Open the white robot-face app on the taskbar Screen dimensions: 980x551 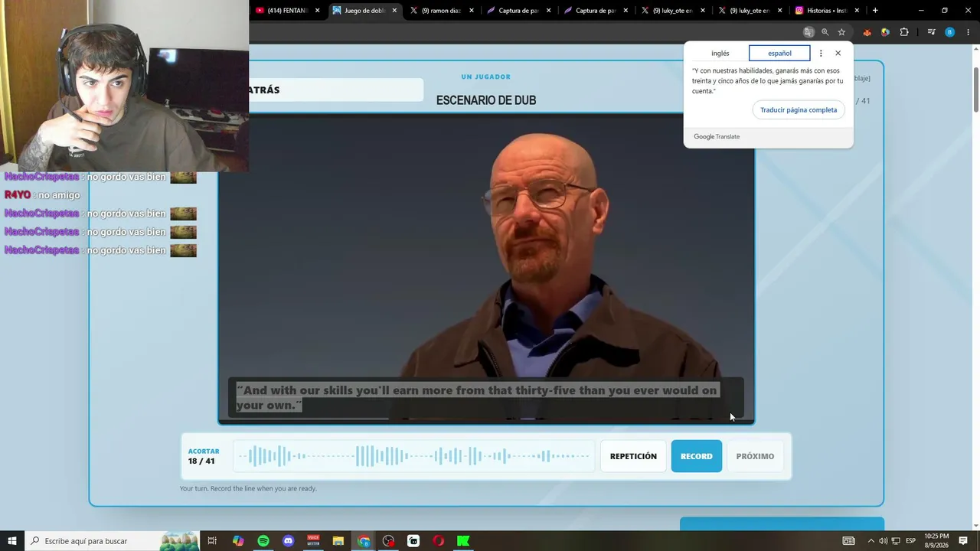click(x=413, y=541)
